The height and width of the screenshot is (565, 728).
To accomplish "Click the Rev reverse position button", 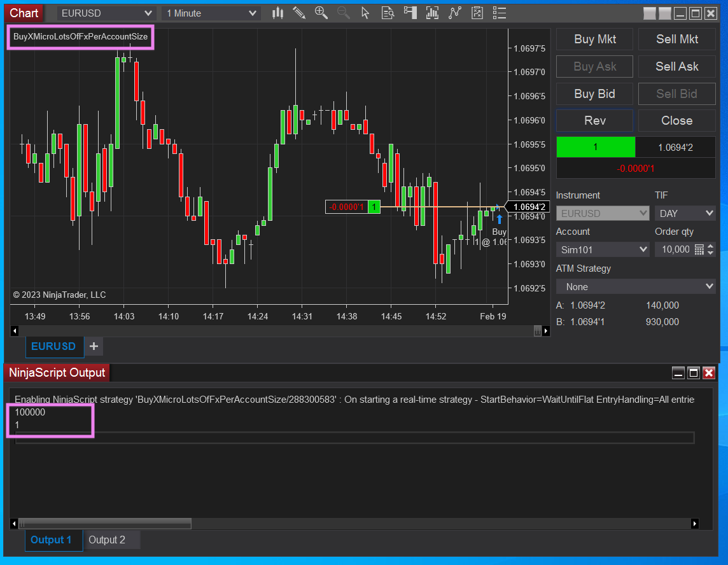I will [595, 121].
